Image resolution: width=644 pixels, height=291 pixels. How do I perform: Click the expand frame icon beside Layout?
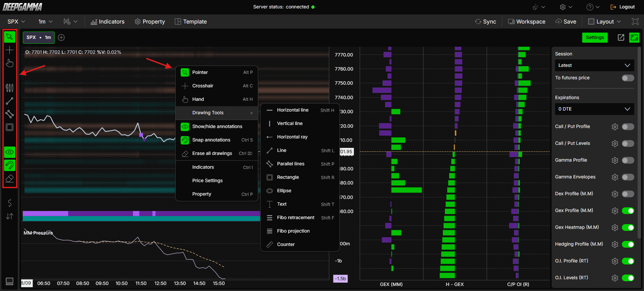(635, 22)
